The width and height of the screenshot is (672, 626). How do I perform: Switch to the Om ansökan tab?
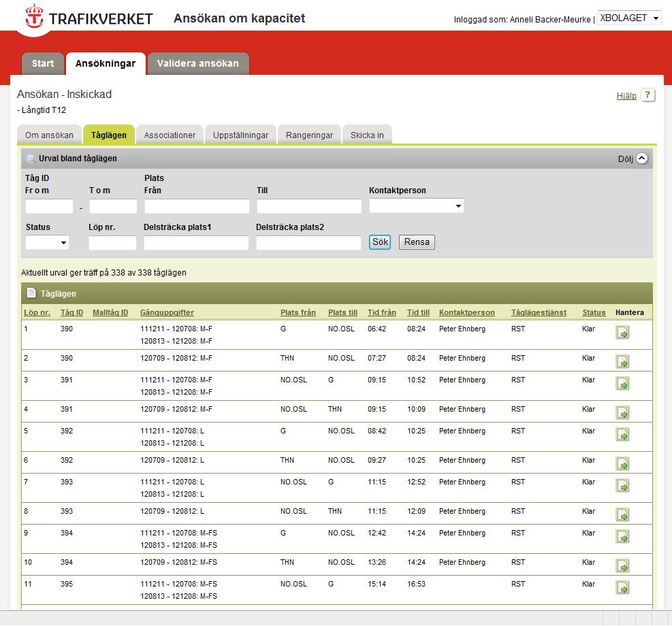49,135
